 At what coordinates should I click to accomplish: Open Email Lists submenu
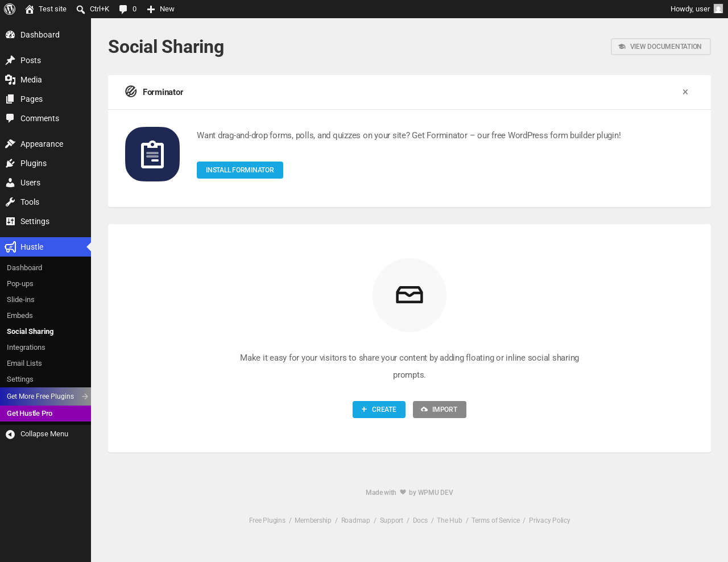(x=24, y=363)
